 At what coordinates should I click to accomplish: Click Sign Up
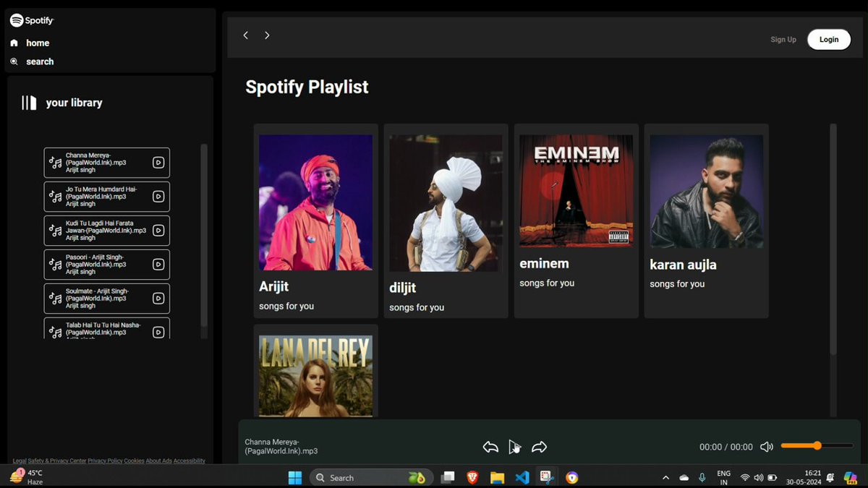pos(783,40)
